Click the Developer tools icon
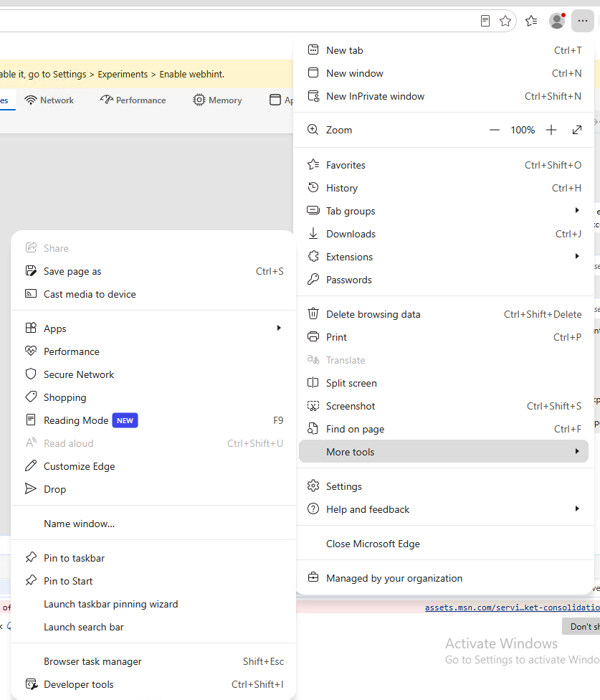600x700 pixels. [32, 684]
